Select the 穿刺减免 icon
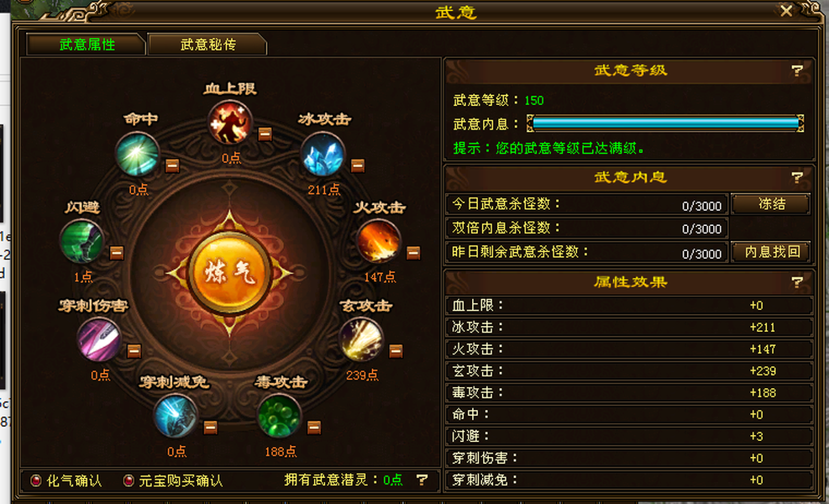This screenshot has height=504, width=829. click(176, 416)
